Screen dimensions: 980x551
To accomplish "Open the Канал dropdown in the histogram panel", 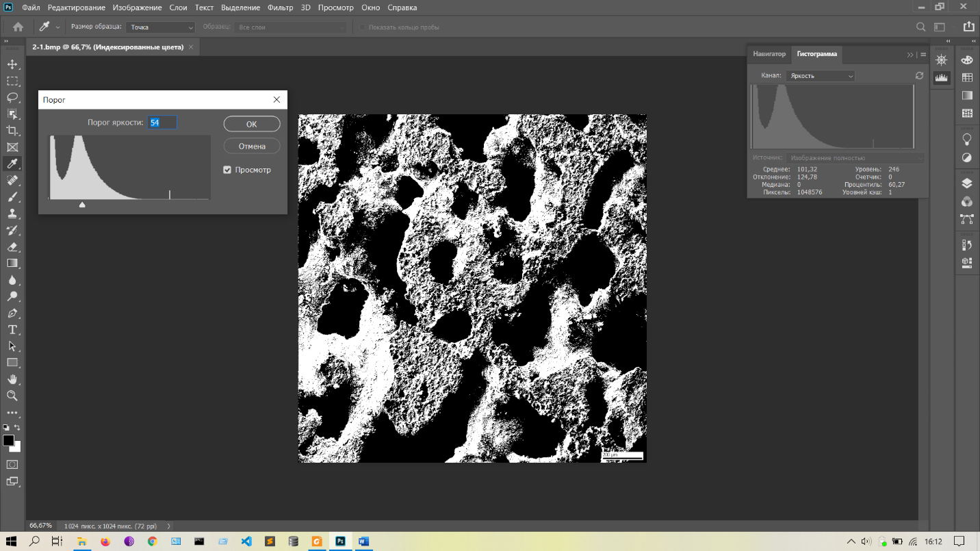I will coord(820,76).
